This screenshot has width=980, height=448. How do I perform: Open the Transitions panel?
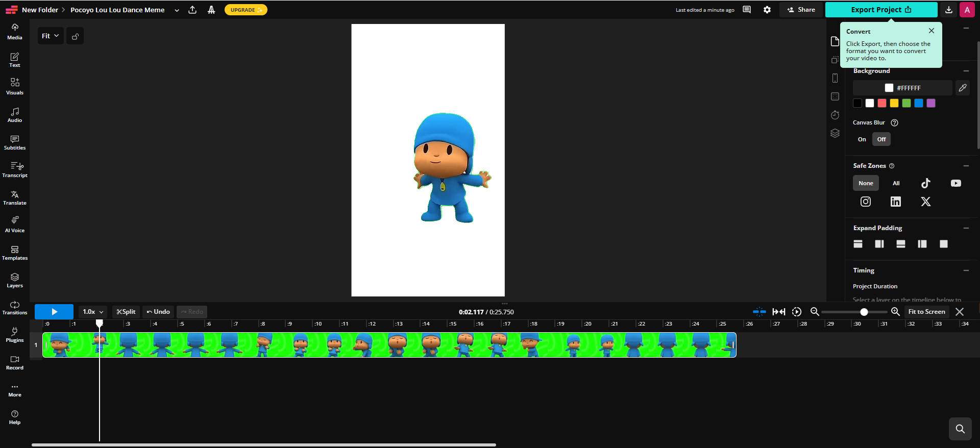click(x=14, y=307)
